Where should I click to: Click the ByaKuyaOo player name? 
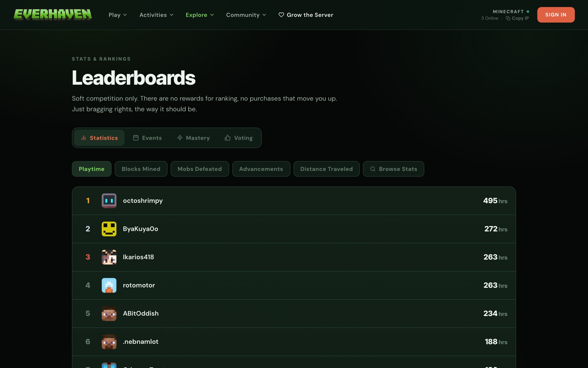pos(140,229)
